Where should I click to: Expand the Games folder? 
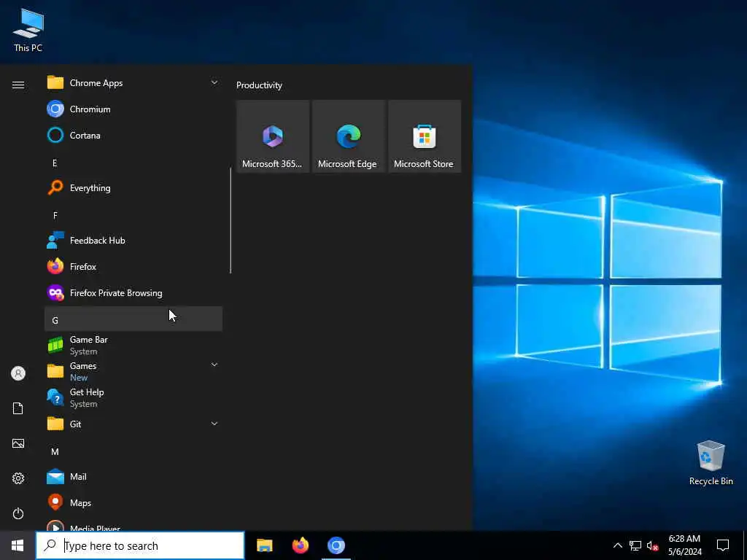(x=133, y=371)
